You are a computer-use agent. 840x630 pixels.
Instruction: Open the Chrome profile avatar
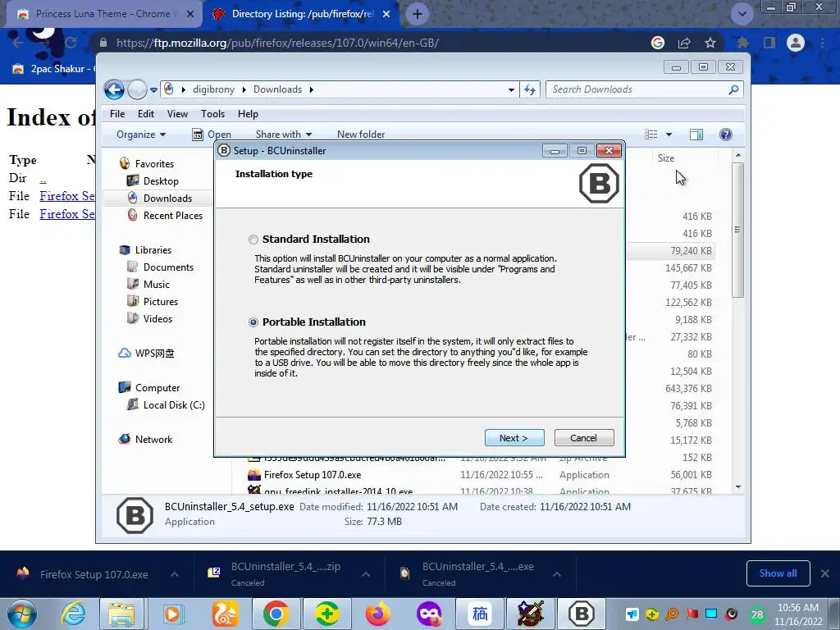(x=796, y=43)
